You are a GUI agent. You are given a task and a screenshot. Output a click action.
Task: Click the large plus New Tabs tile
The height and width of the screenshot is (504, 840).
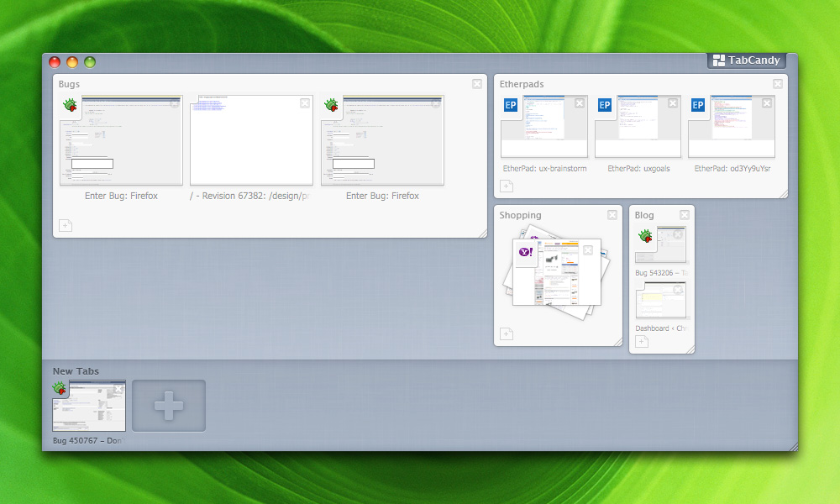(169, 407)
